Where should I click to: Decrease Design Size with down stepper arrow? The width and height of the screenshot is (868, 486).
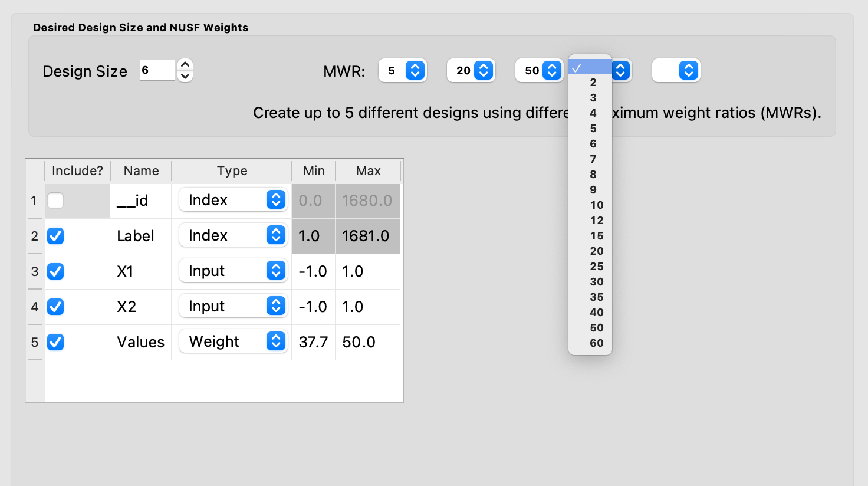pos(185,76)
